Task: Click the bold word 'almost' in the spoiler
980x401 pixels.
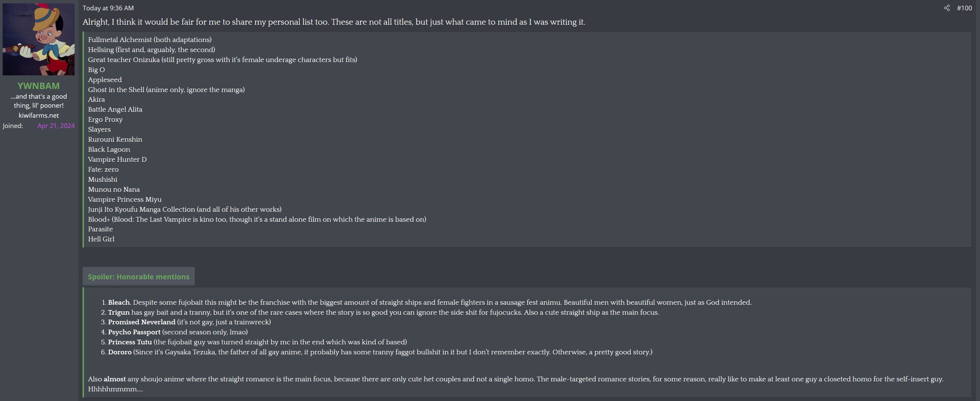Action: [115, 379]
